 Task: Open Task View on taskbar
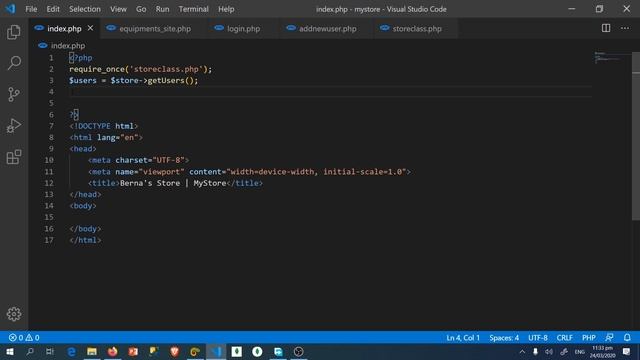click(50, 351)
